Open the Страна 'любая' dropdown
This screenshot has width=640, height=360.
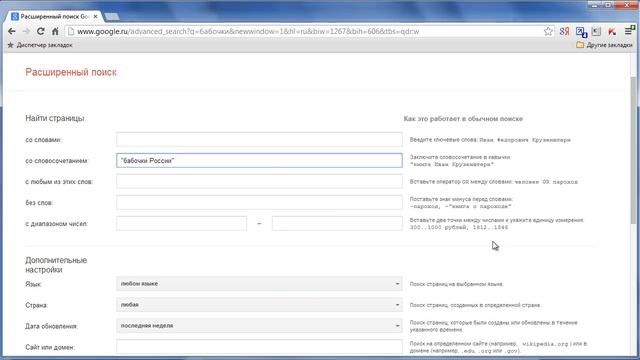tap(259, 305)
